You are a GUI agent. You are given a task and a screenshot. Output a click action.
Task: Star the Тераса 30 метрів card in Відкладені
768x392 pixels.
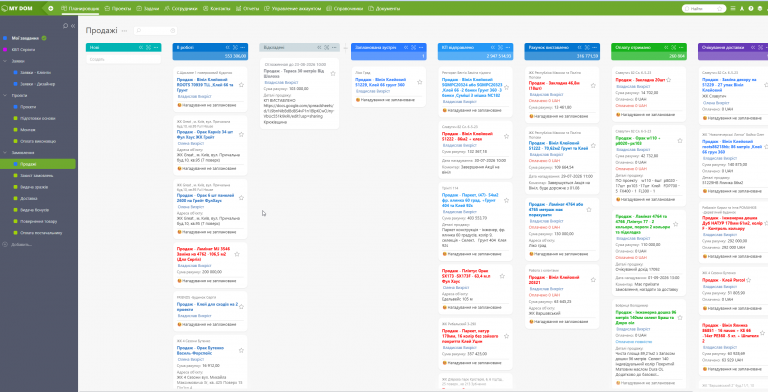[333, 74]
